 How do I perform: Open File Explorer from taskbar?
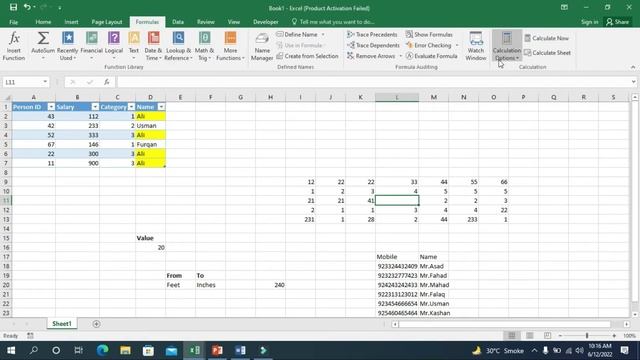pos(125,350)
